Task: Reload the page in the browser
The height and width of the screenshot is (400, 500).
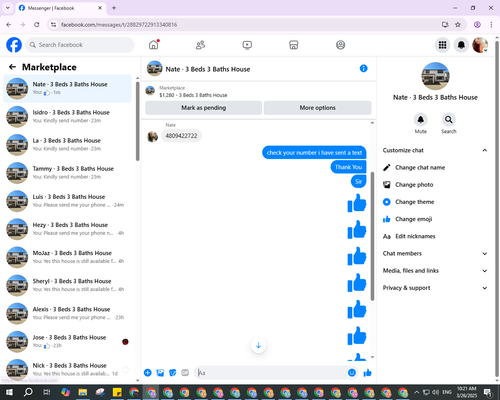Action: click(x=37, y=24)
